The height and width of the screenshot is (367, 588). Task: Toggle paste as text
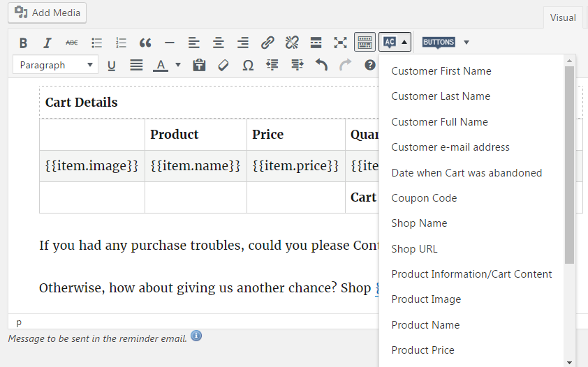199,66
